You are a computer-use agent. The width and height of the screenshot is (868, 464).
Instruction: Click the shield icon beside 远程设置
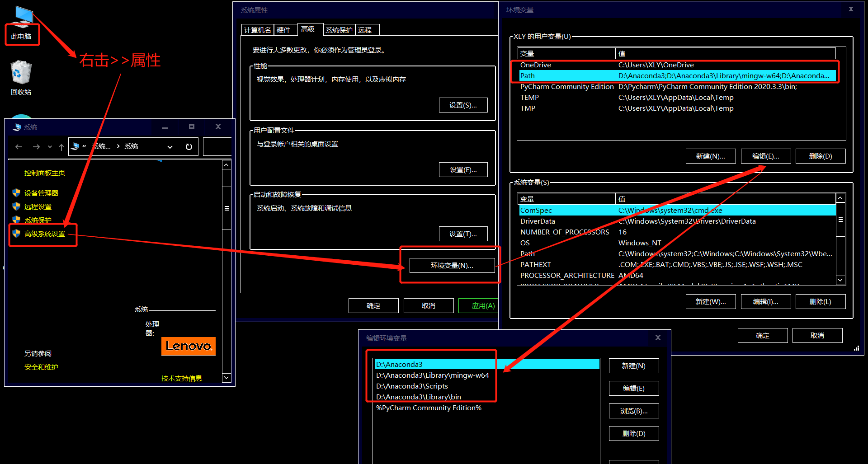pos(16,206)
